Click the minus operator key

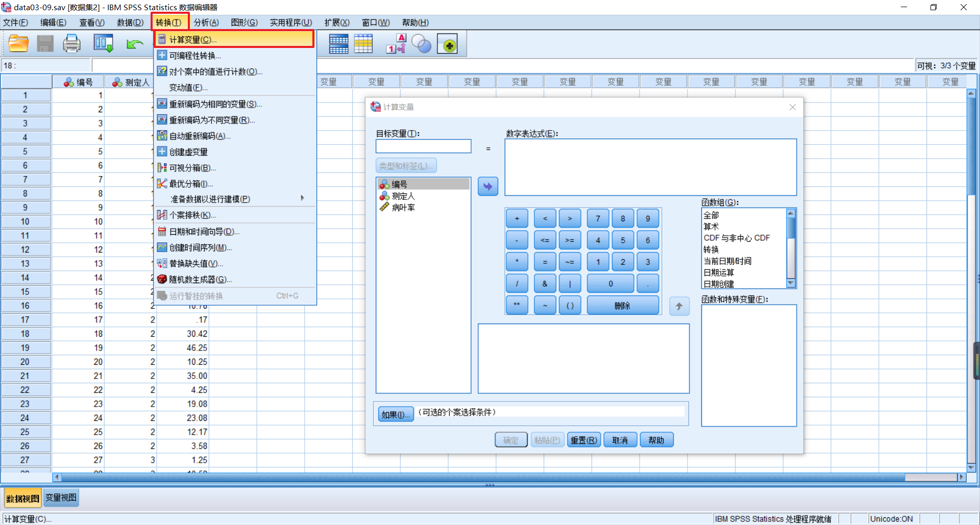click(517, 240)
